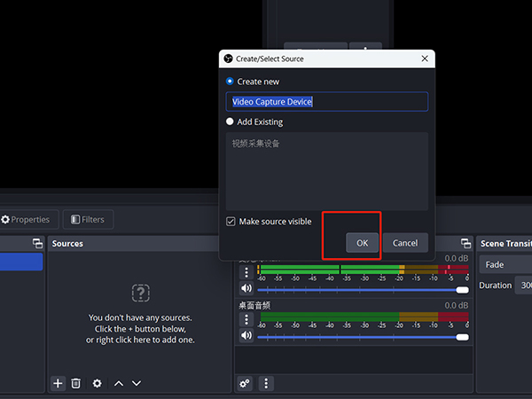
Task: Uncheck Make source visible checkbox
Action: click(231, 221)
